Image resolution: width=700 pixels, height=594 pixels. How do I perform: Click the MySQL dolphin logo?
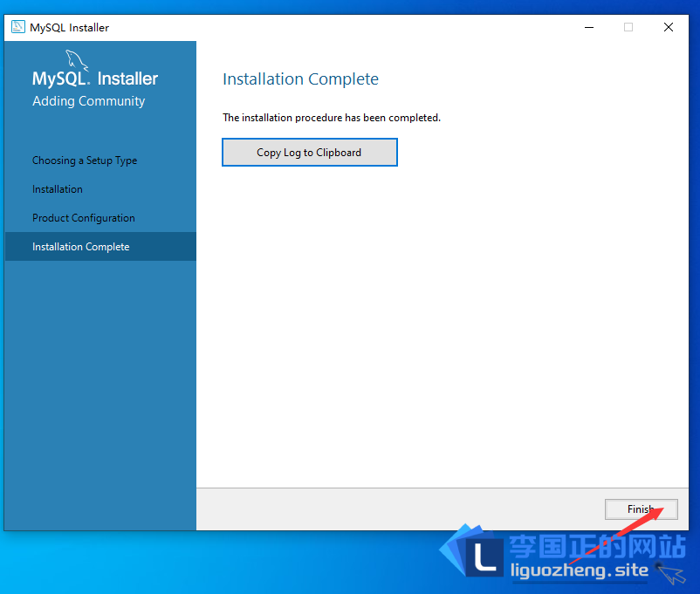coord(77,60)
